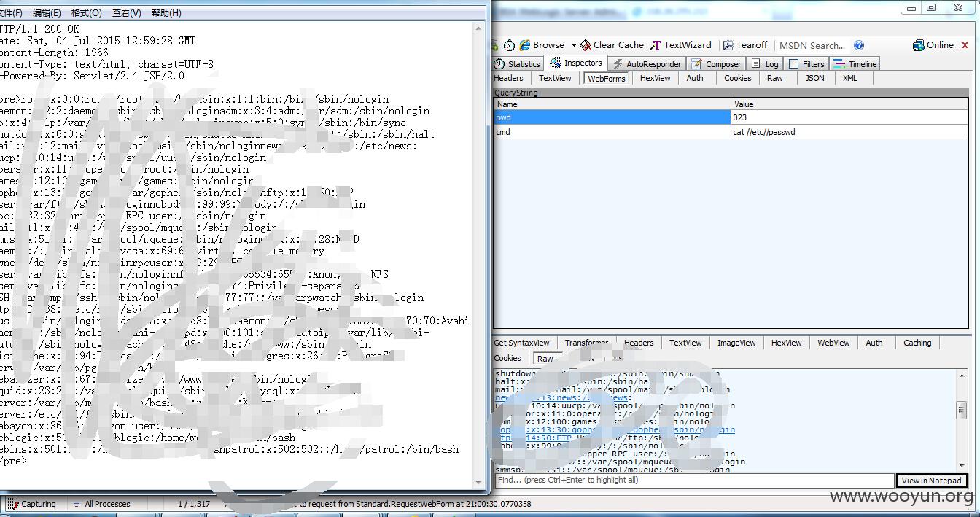The width and height of the screenshot is (980, 517).
Task: Open response Get SyntaxView tab
Action: pyautogui.click(x=522, y=343)
